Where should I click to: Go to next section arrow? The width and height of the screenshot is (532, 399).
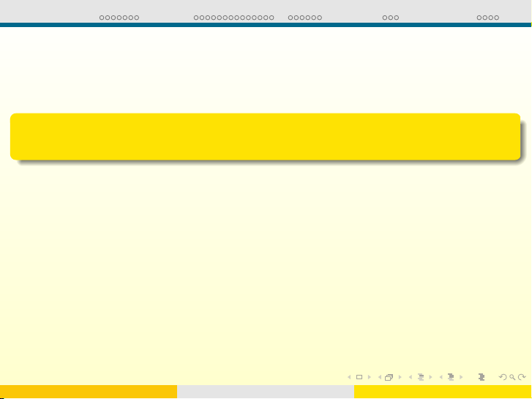(461, 377)
